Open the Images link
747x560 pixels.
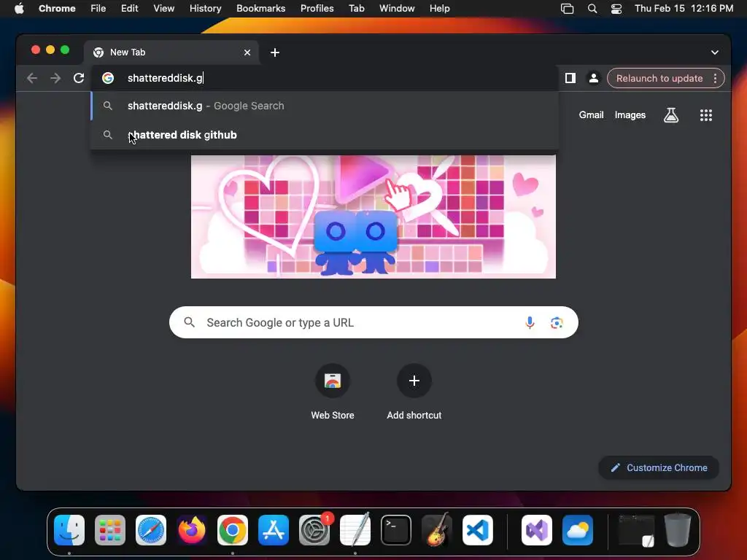pyautogui.click(x=630, y=114)
